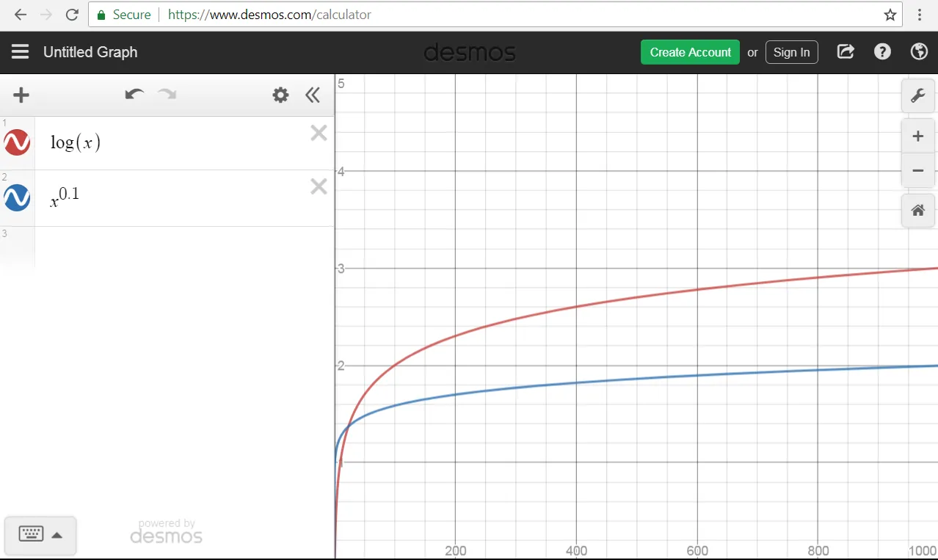Undo the last action
This screenshot has height=560, width=938.
coord(134,94)
